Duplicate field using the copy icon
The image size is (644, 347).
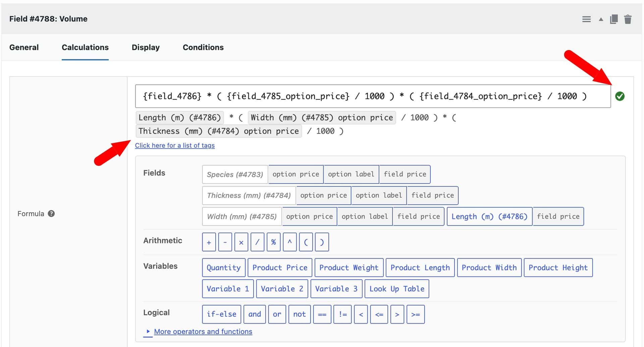coord(614,19)
